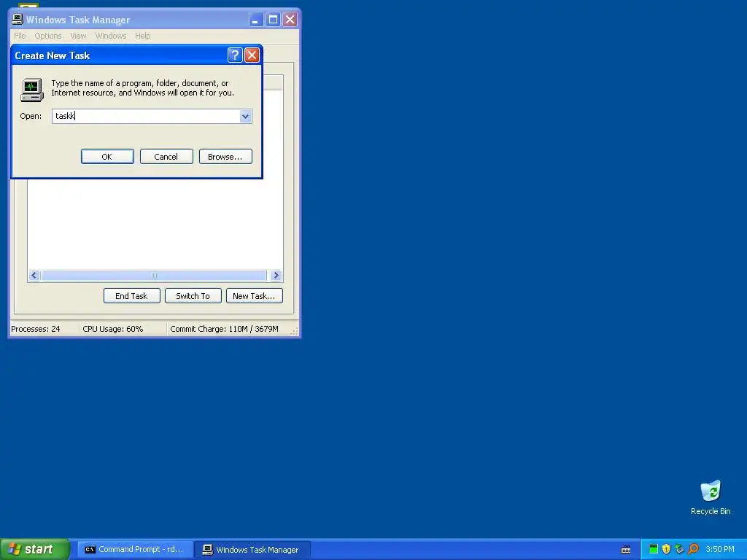Click the Browse... button
The width and height of the screenshot is (747, 560).
tap(225, 157)
